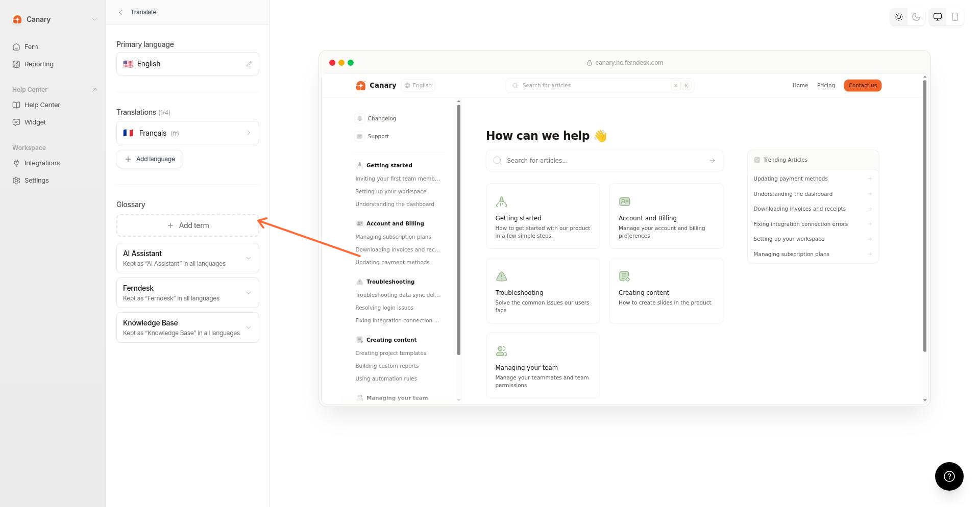Click the arrow next to Understanding the dashboard trending
Image resolution: width=980 pixels, height=507 pixels.
(869, 194)
